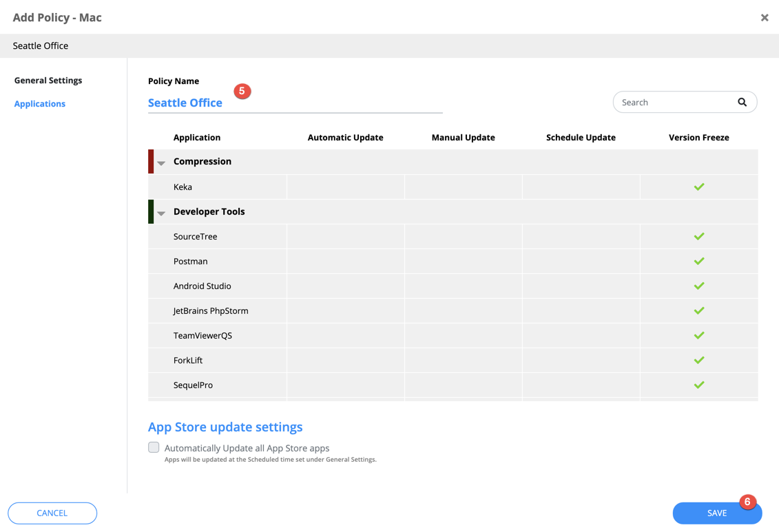Click Seattle Office in the gray header bar

(40, 45)
